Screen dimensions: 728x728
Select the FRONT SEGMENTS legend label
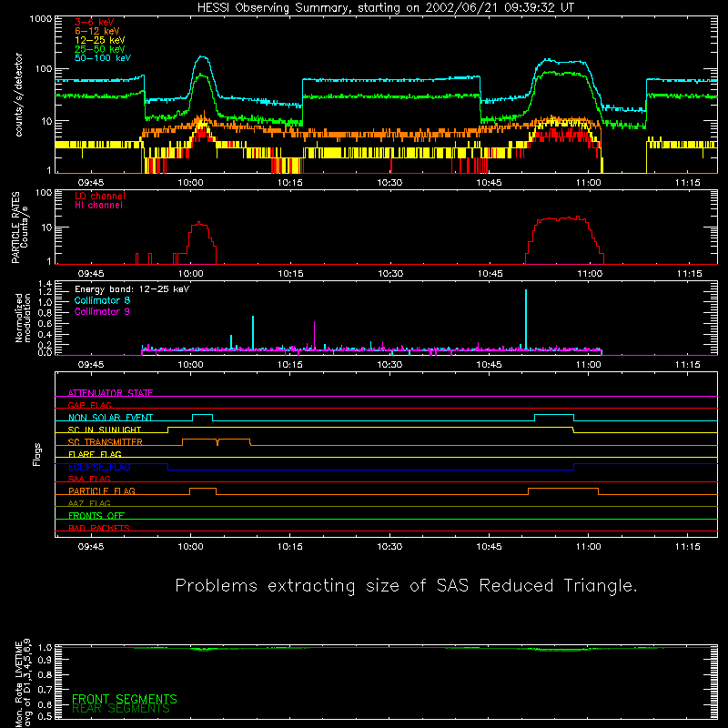125,699
